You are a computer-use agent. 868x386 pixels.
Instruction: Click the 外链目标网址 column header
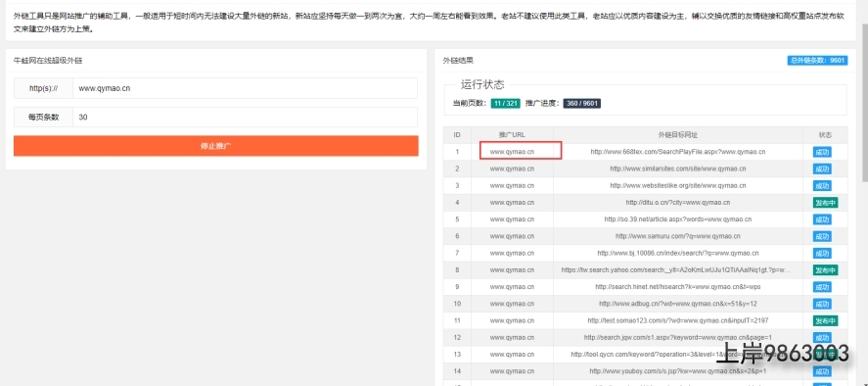[677, 135]
